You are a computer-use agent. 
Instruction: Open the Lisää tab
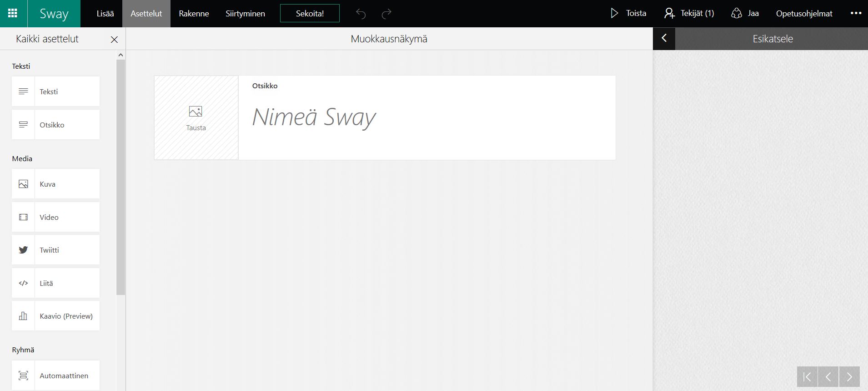pos(105,14)
